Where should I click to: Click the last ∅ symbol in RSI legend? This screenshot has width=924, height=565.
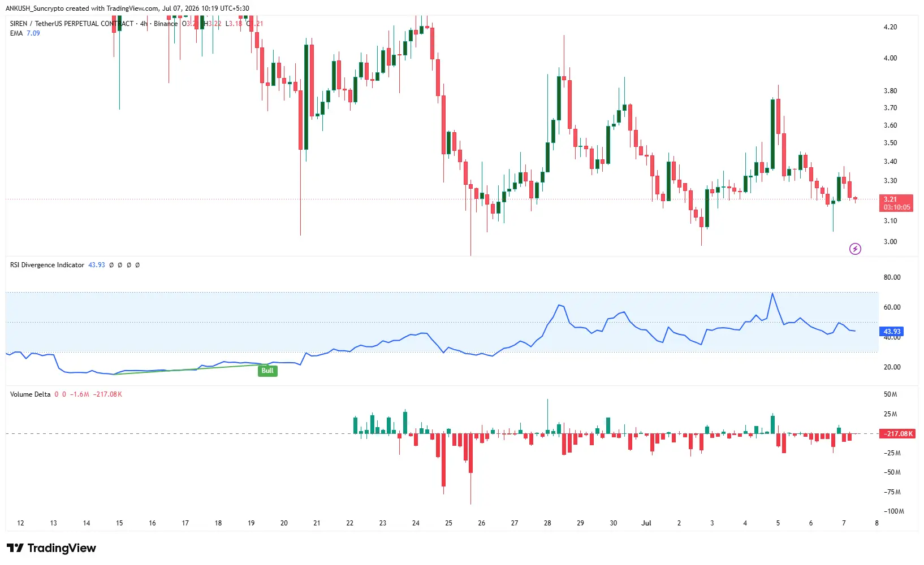pyautogui.click(x=137, y=265)
